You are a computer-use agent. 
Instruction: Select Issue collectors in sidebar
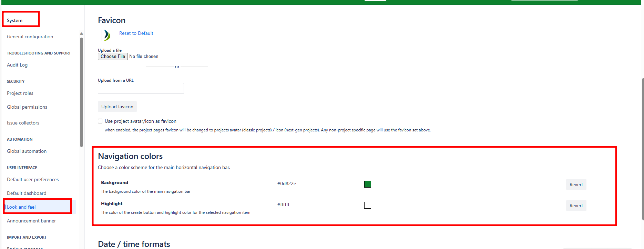23,123
